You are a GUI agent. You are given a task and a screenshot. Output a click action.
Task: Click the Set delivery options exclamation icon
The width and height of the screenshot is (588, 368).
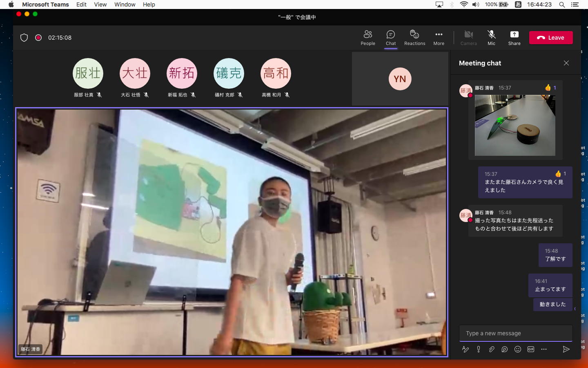tap(479, 349)
